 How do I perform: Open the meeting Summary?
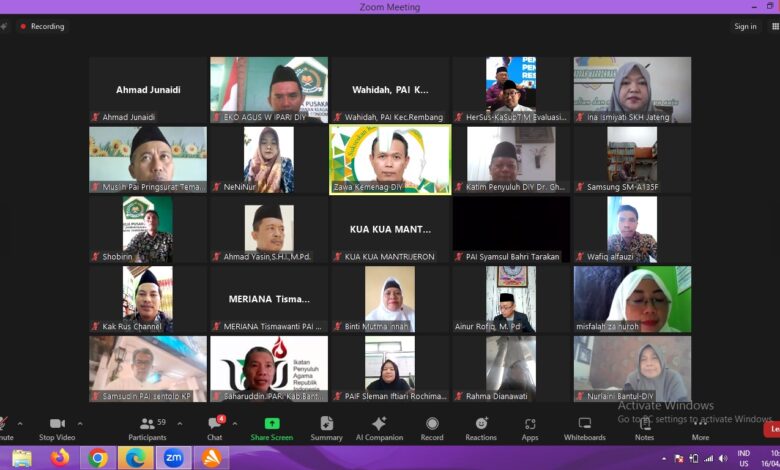point(326,429)
